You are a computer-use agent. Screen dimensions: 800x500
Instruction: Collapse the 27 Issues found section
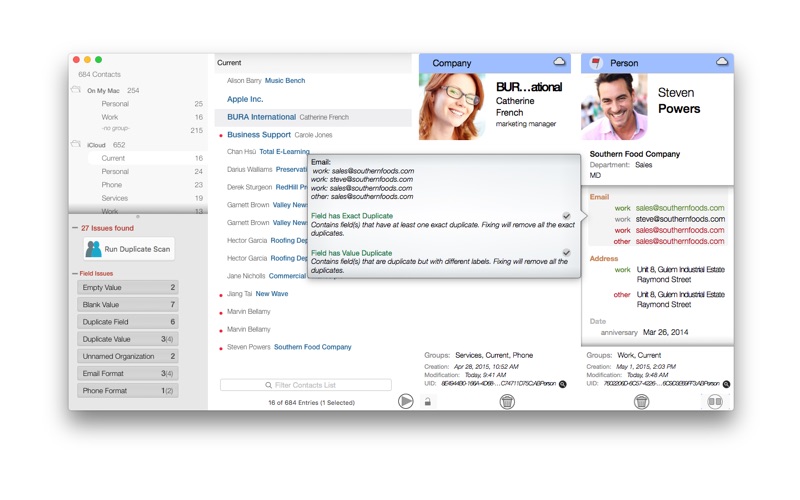75,228
